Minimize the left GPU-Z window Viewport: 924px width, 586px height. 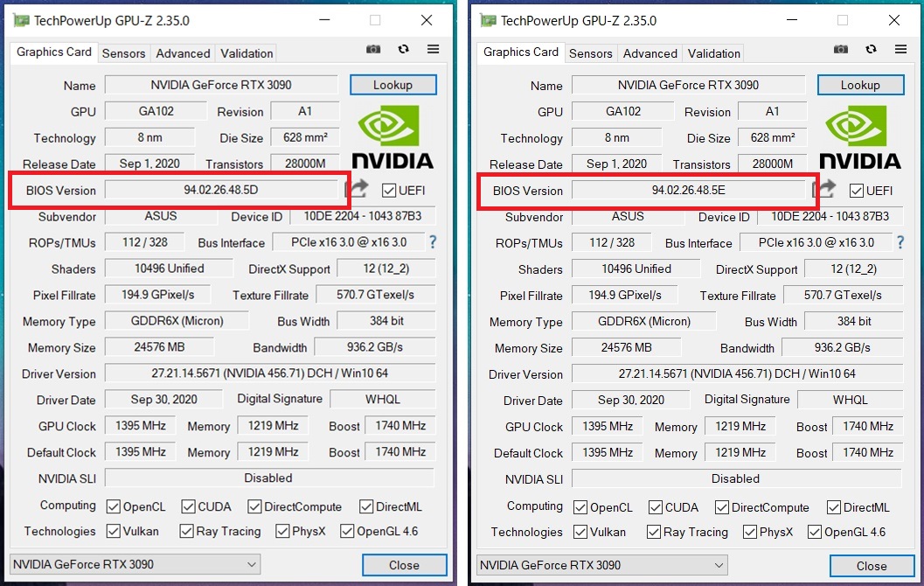pos(324,21)
